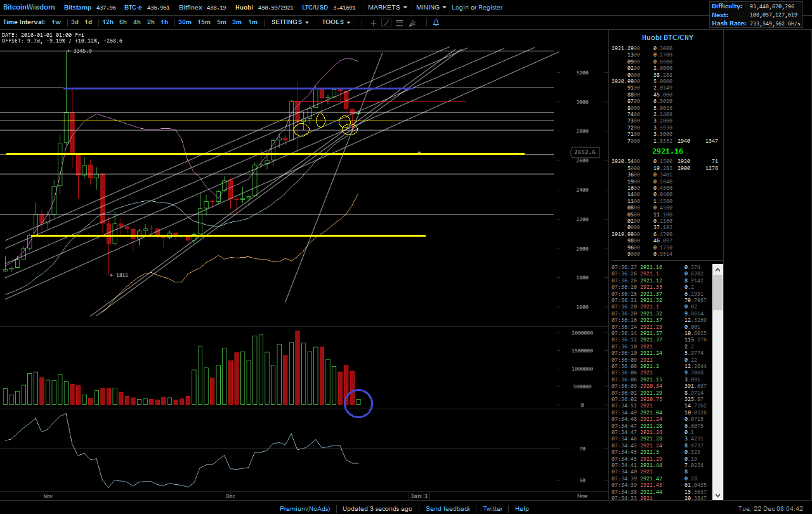Open the SETTINGS dropdown menu
The height and width of the screenshot is (514, 812).
(x=291, y=22)
